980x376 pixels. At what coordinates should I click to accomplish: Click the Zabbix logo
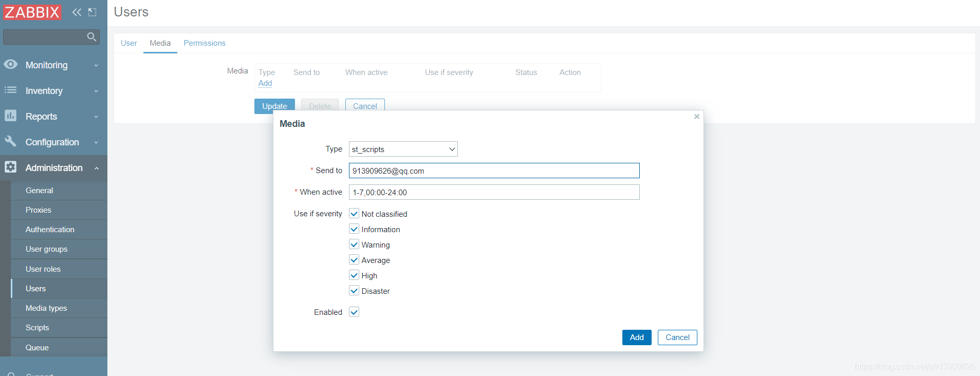pyautogui.click(x=32, y=12)
